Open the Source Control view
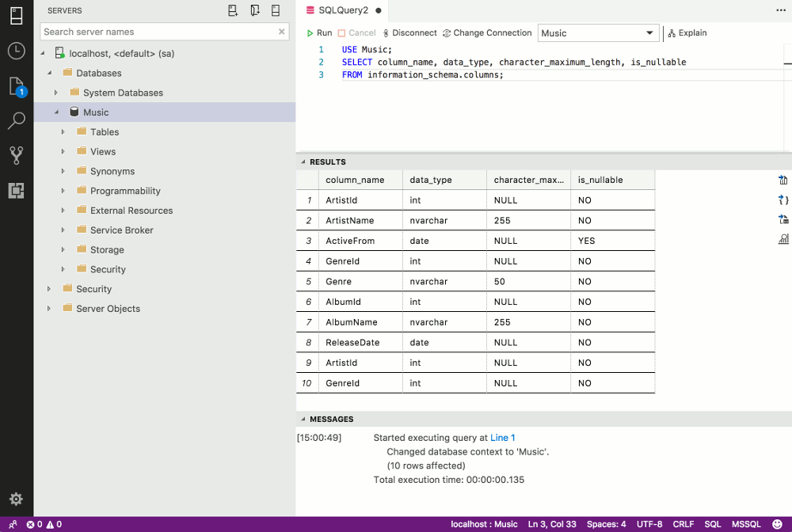 coord(16,155)
